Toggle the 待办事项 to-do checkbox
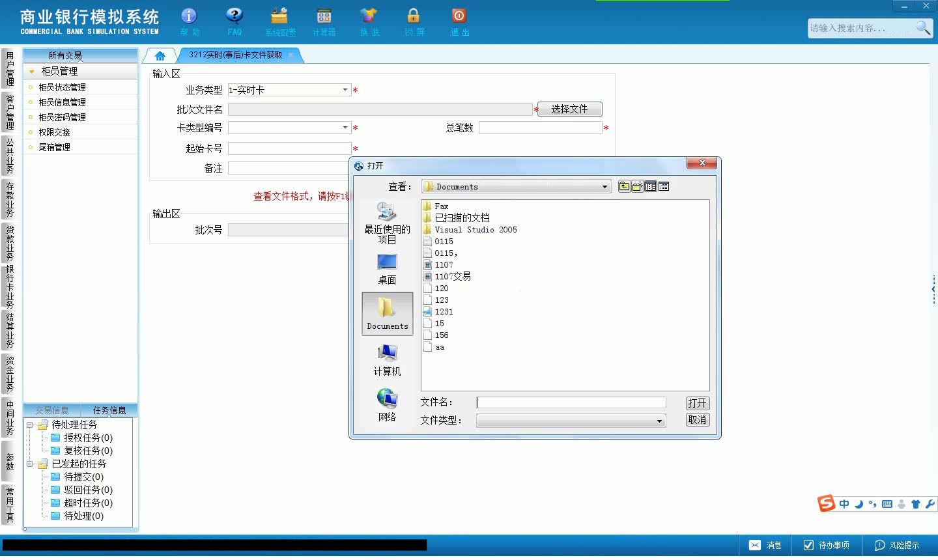The image size is (938, 560). (x=808, y=545)
